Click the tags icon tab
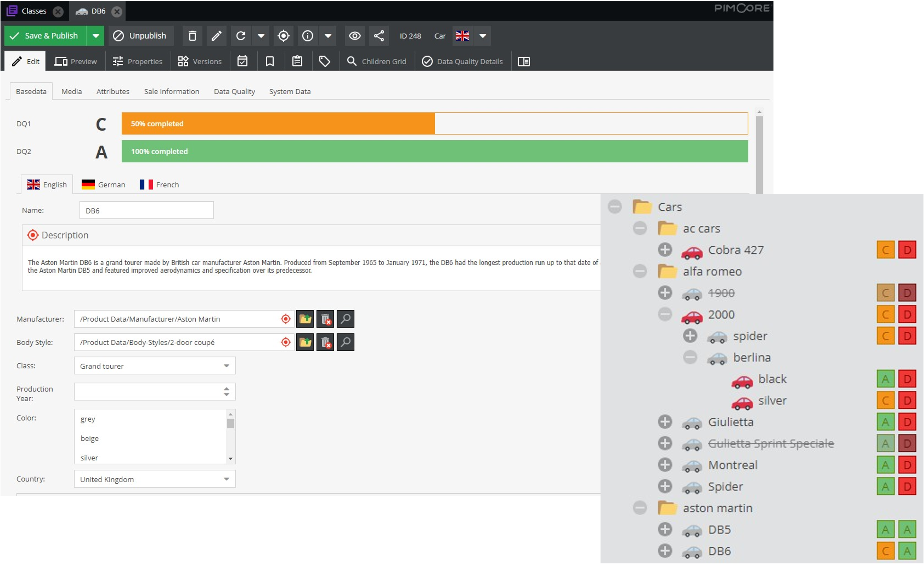This screenshot has height=564, width=924. [x=325, y=62]
